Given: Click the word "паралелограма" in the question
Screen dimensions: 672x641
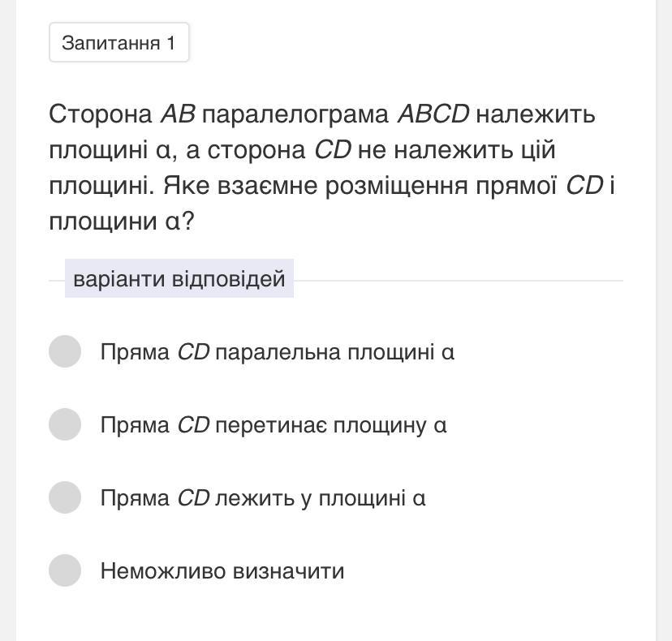Looking at the screenshot, I should 295,114.
